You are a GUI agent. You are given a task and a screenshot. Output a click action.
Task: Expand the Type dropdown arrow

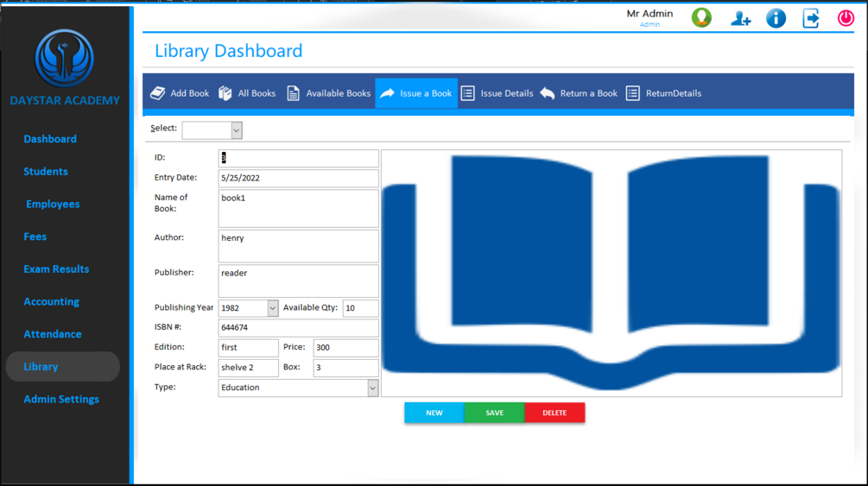tap(372, 388)
